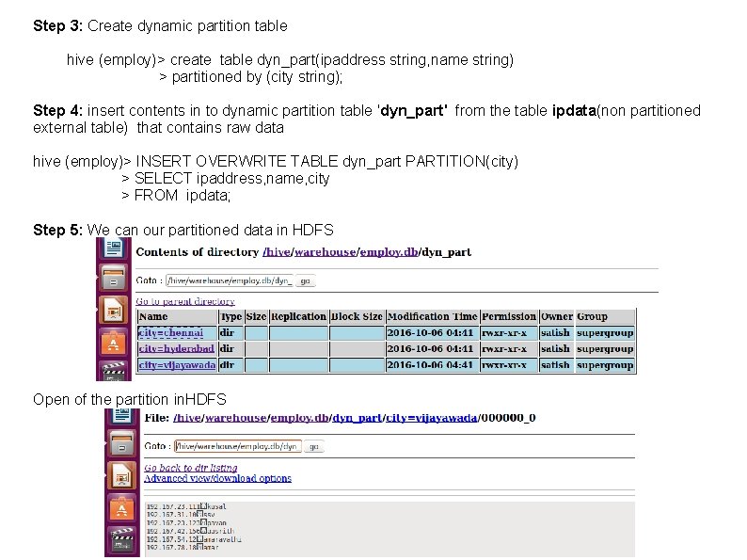Click the Step 3: heading text
747x560 pixels.
[57, 25]
